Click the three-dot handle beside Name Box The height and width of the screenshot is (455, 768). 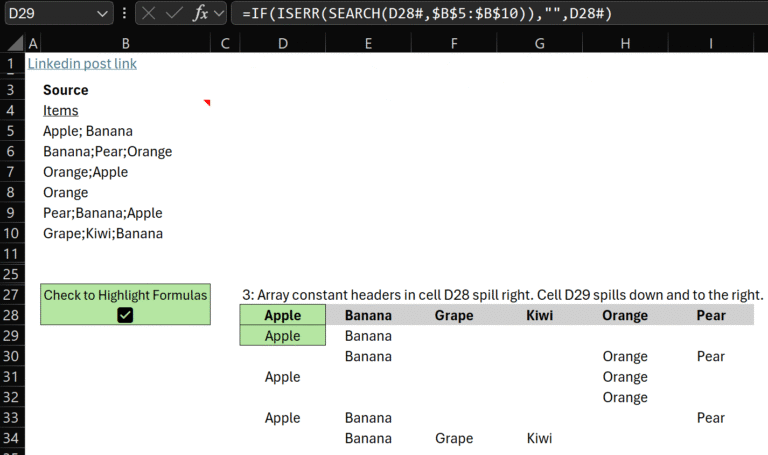pos(123,13)
